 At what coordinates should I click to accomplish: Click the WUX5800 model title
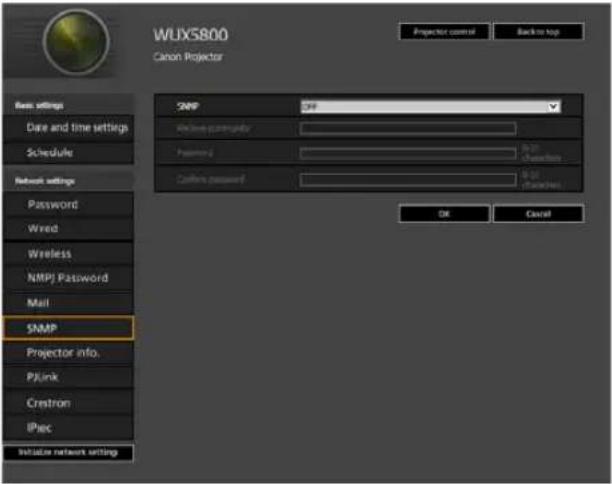coord(190,35)
